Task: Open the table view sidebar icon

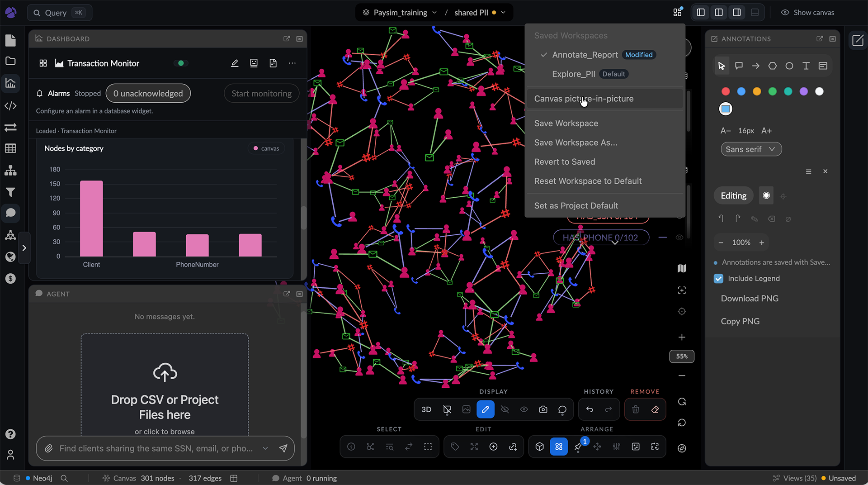Action: (x=10, y=148)
